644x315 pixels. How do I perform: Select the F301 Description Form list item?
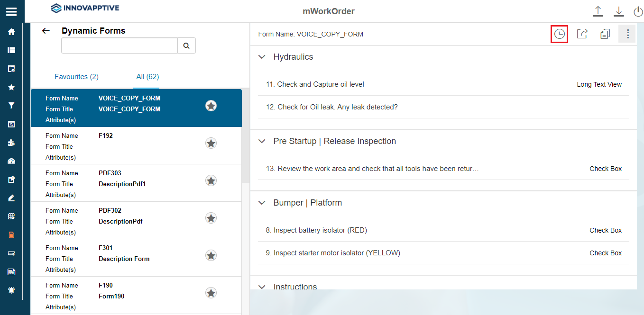pyautogui.click(x=123, y=258)
